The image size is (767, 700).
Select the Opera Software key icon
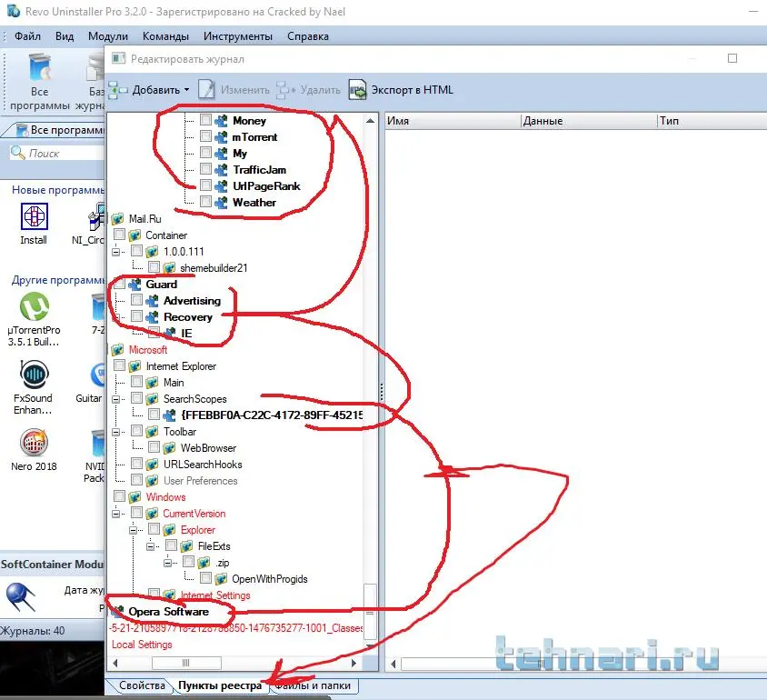[x=117, y=612]
